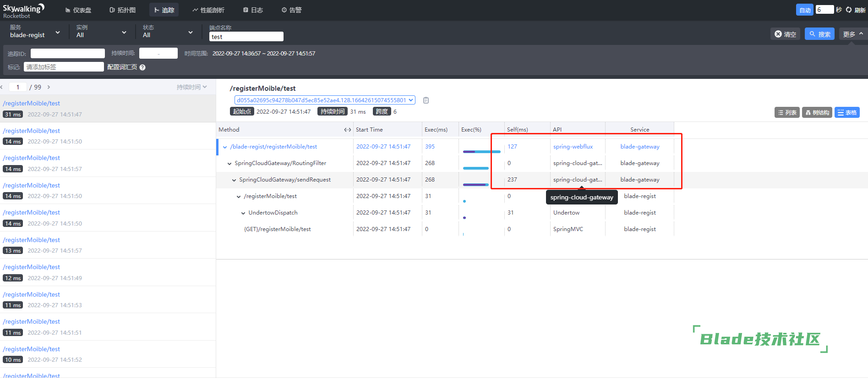Image resolution: width=868 pixels, height=381 pixels.
Task: Open the 拓扑图 topology tab
Action: [x=122, y=10]
